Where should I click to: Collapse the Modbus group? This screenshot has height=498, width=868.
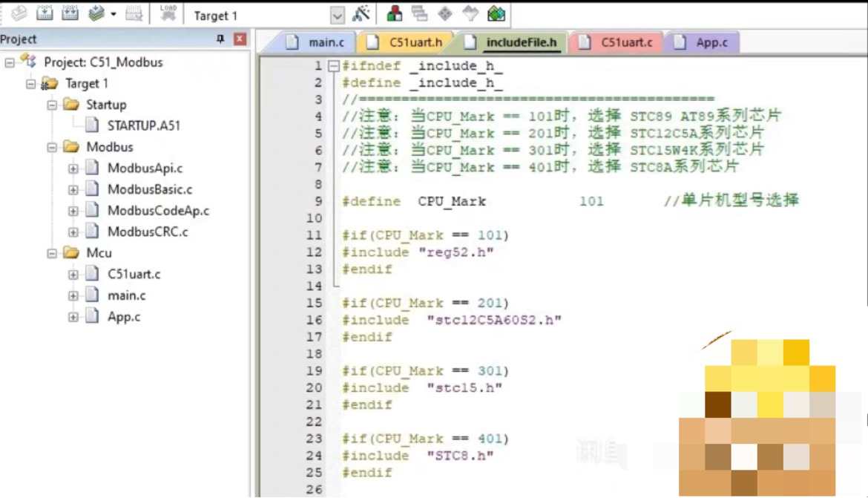click(x=51, y=148)
